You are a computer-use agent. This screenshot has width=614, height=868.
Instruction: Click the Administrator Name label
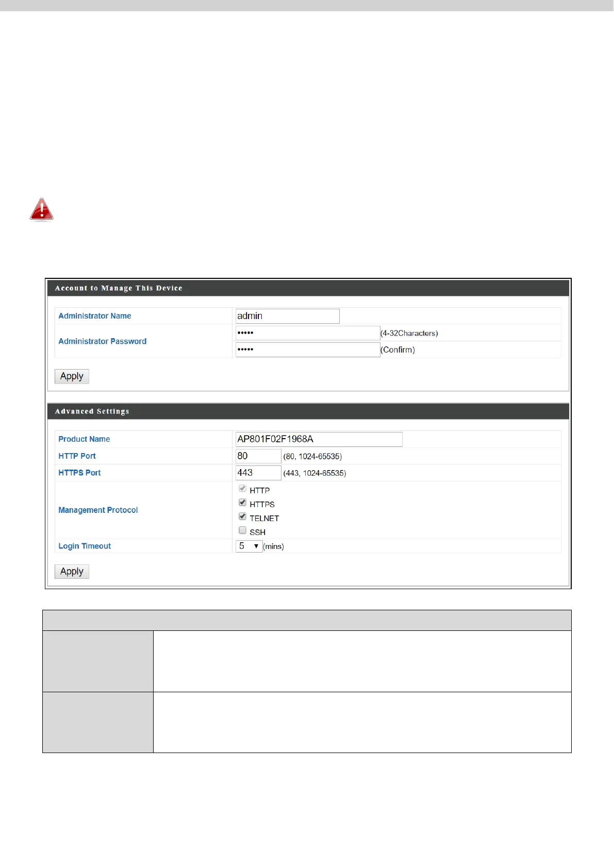tap(95, 316)
